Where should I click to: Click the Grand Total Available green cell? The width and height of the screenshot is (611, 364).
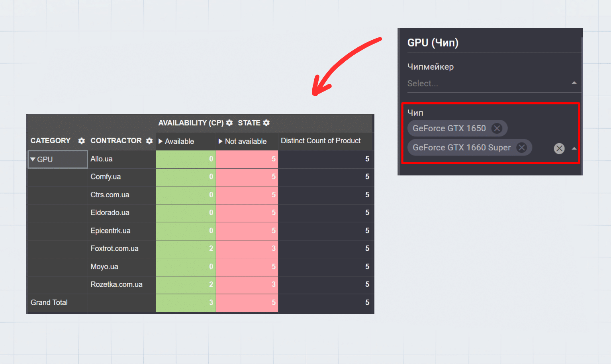[x=186, y=303]
